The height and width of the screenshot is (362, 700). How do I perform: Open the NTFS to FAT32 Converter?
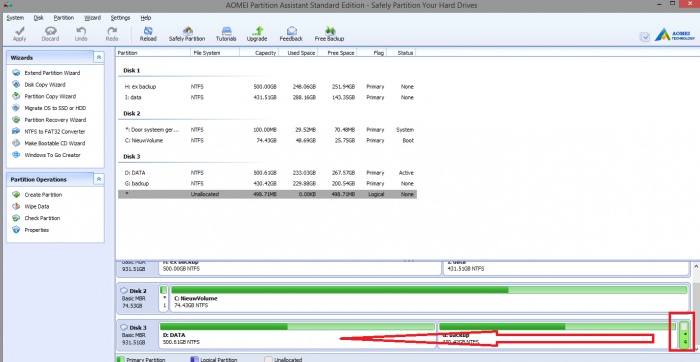(x=49, y=131)
